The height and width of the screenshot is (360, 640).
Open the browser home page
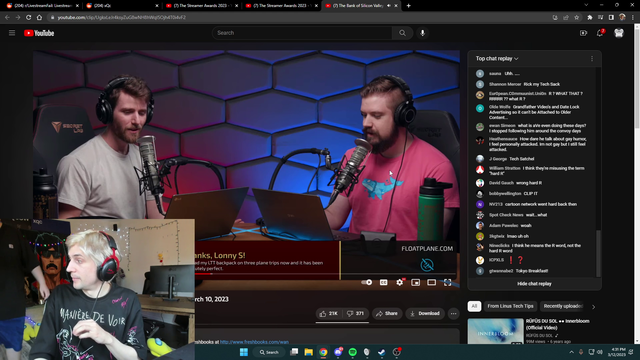[39, 18]
